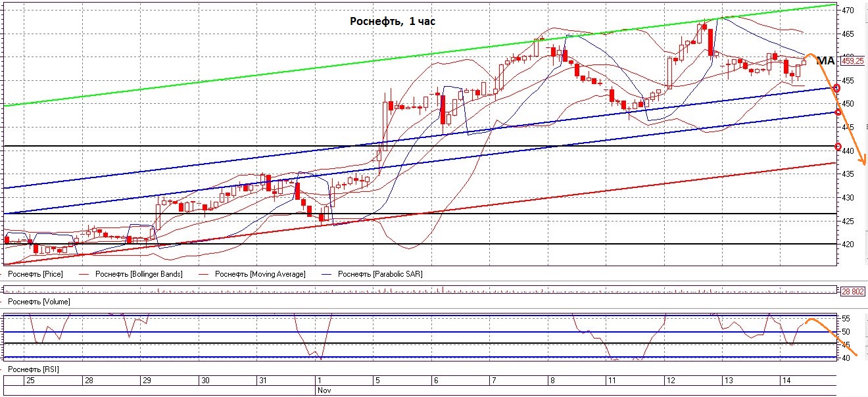This screenshot has width=868, height=397.
Task: Click the RSI axis label 55
Action: coord(846,318)
